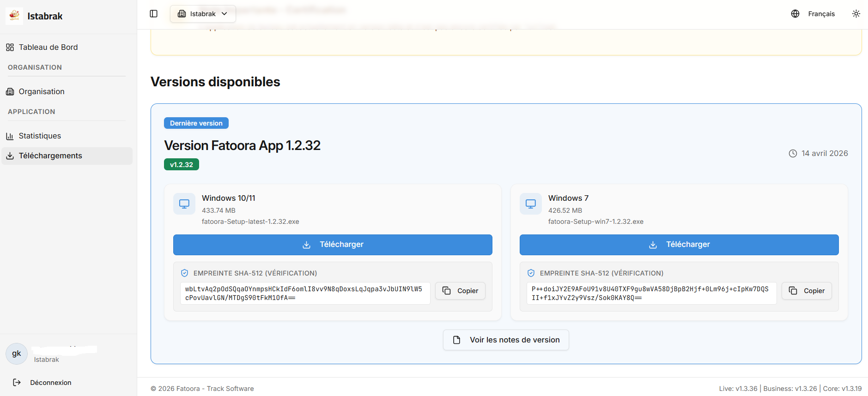Image resolution: width=868 pixels, height=396 pixels.
Task: Open the Istabrak organisation dropdown
Action: 203,14
